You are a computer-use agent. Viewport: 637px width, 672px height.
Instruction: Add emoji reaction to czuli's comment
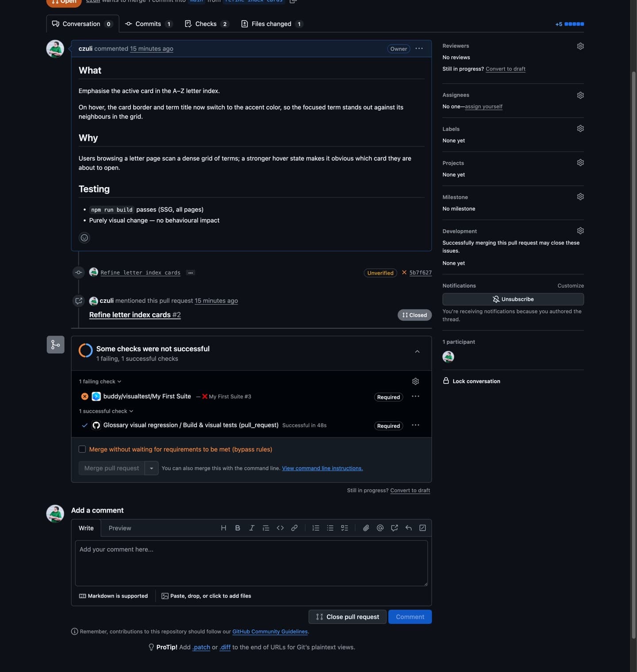click(x=84, y=238)
